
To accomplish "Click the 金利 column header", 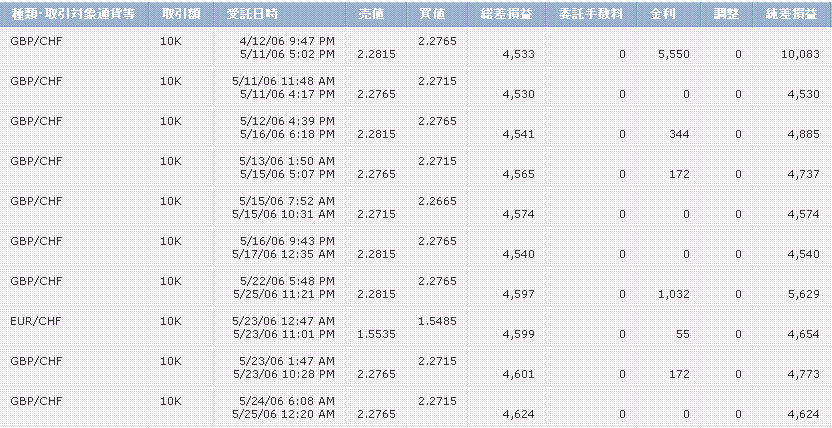I will [x=661, y=16].
